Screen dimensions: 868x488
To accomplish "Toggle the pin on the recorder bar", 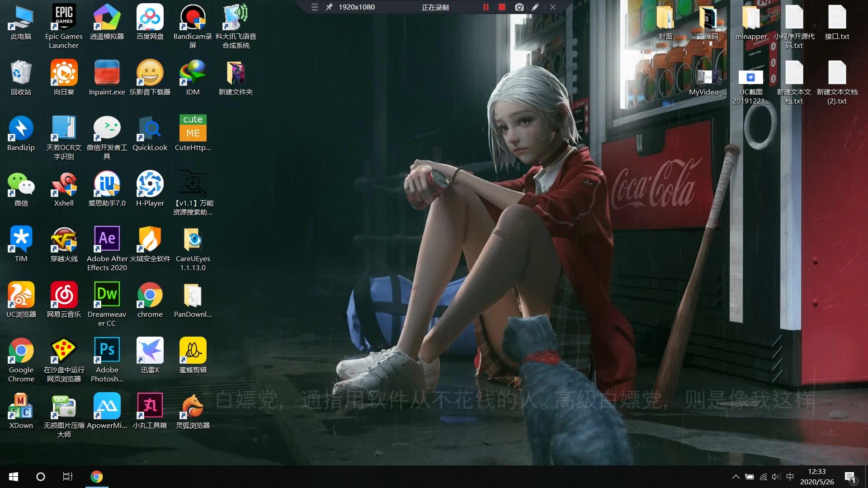I will coord(329,7).
